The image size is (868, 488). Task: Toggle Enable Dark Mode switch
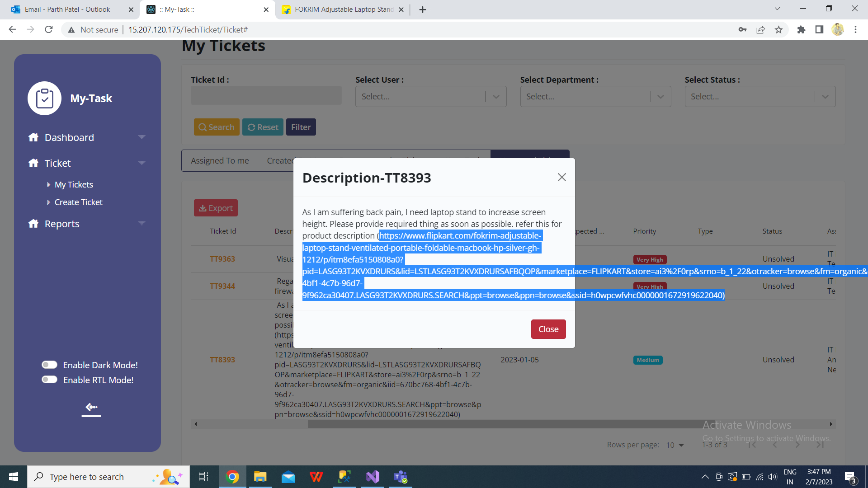point(49,365)
